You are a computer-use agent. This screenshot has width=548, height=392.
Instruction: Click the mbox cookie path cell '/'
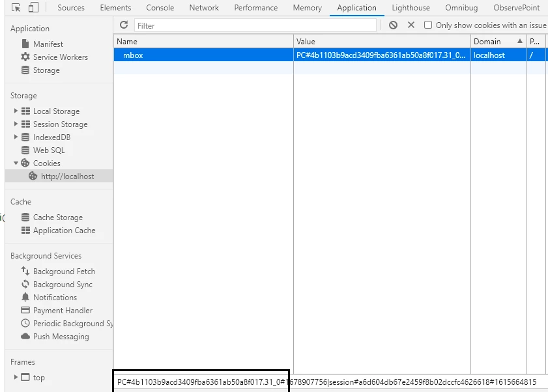(x=536, y=55)
